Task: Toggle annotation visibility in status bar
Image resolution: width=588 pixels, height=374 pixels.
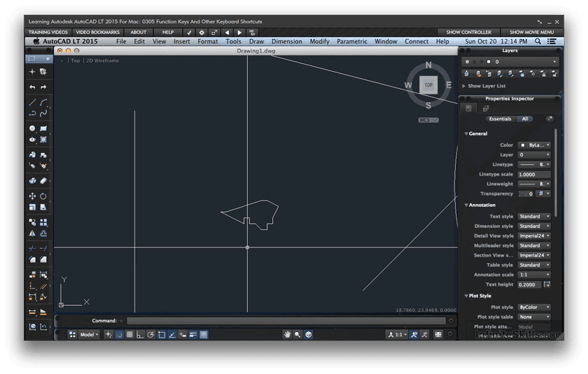Action: (414, 334)
